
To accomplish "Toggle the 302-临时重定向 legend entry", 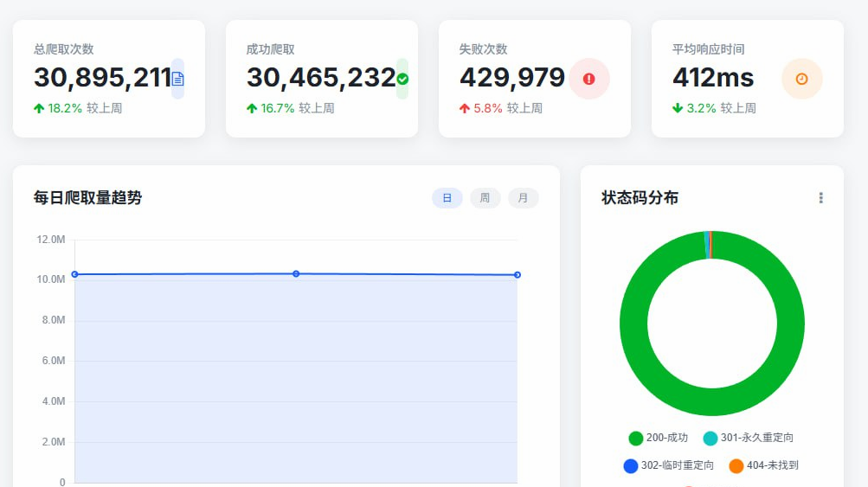I will [669, 465].
